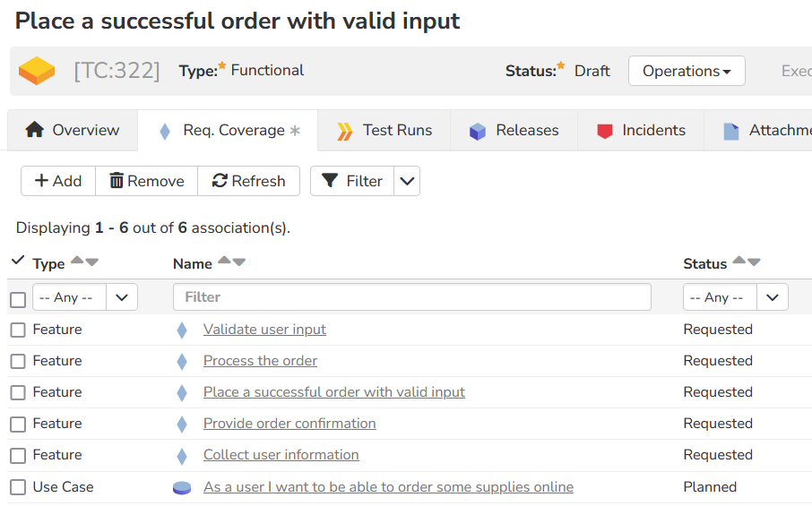Sort Name column descending with down arrow
Screen dimensions: 812x506
pos(238,262)
